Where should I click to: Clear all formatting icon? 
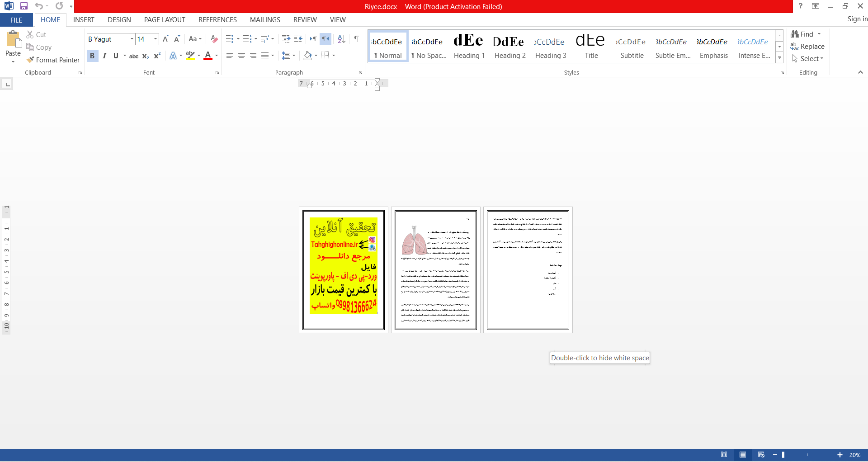214,39
